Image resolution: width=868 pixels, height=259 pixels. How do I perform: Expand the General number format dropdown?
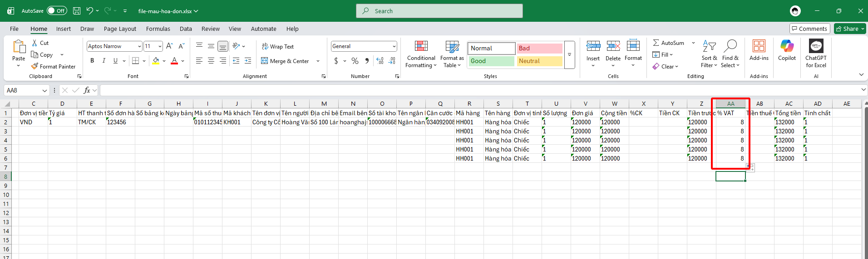coord(394,46)
